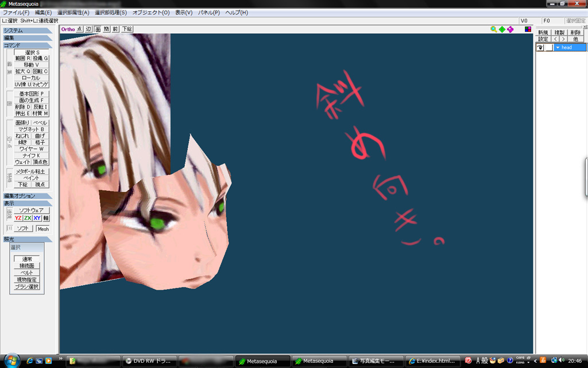Select the ローカル command

(32, 78)
